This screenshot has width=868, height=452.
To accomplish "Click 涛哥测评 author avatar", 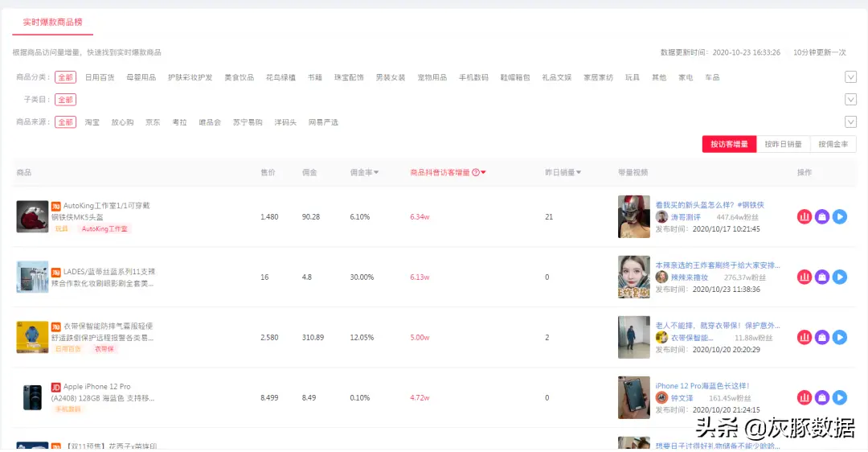I will pyautogui.click(x=661, y=217).
